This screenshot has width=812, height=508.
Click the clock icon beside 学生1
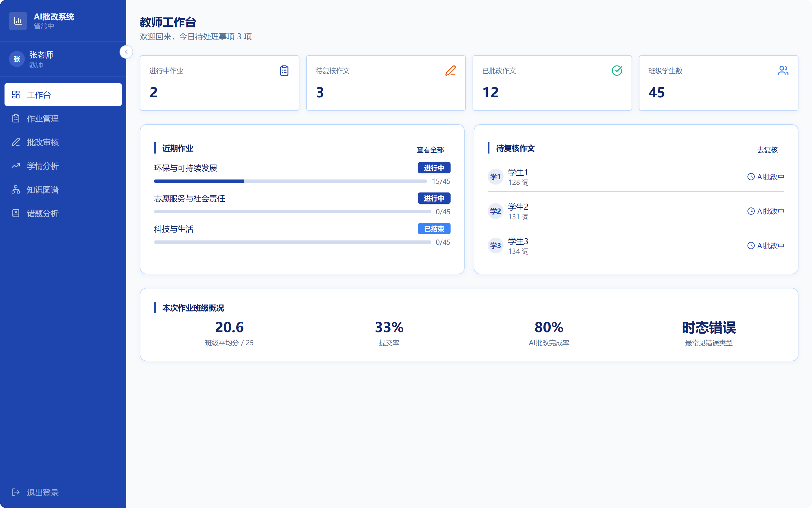[x=751, y=177]
